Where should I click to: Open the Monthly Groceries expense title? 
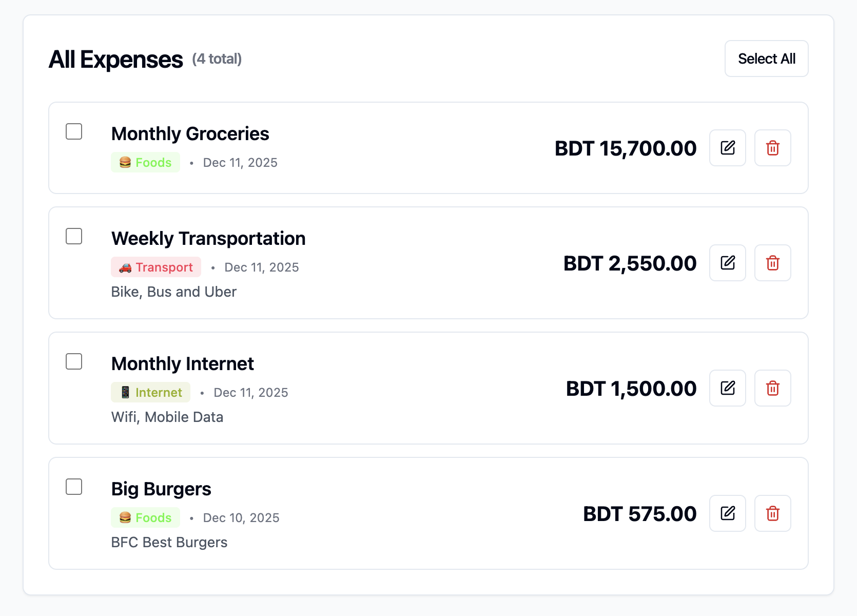click(190, 133)
